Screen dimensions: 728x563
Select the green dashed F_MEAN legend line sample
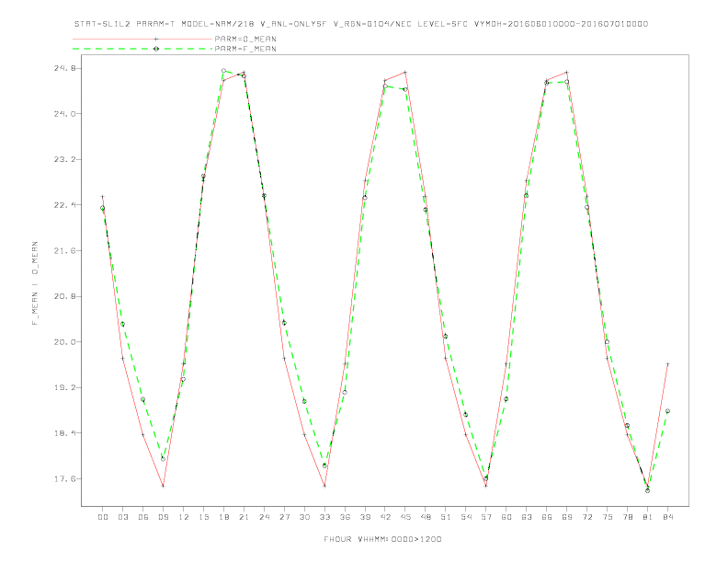[x=142, y=49]
